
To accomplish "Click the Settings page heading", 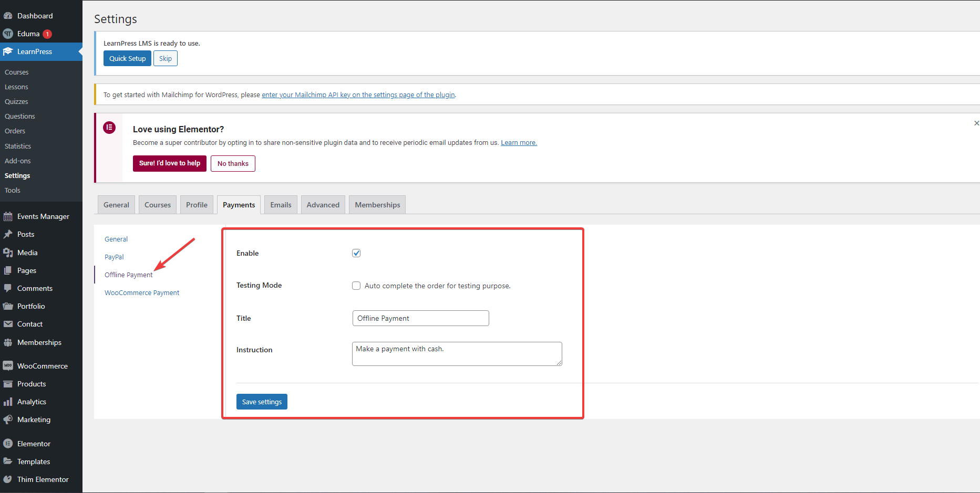I will click(116, 19).
